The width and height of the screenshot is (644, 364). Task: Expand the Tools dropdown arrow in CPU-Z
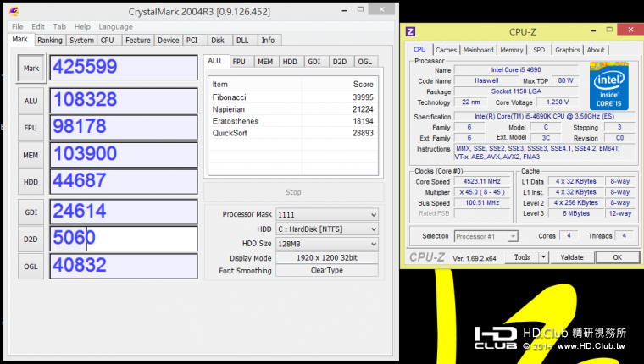(x=543, y=257)
